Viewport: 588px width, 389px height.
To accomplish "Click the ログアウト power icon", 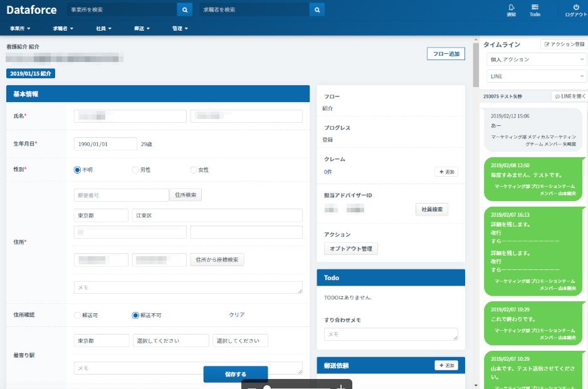I will 575,8.
